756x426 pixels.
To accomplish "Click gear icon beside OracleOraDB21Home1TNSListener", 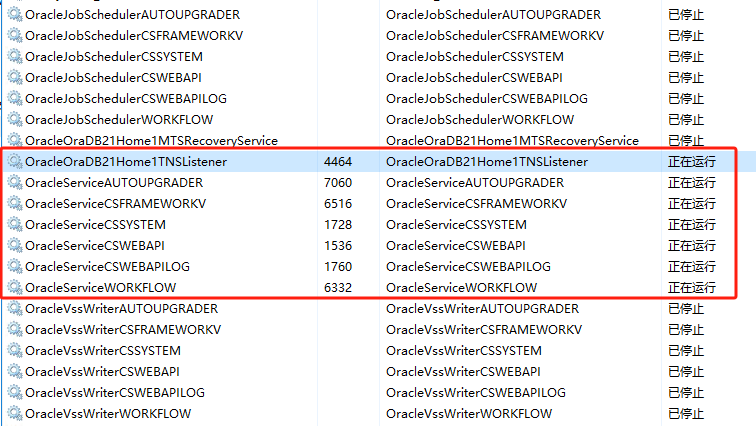I will coord(15,161).
